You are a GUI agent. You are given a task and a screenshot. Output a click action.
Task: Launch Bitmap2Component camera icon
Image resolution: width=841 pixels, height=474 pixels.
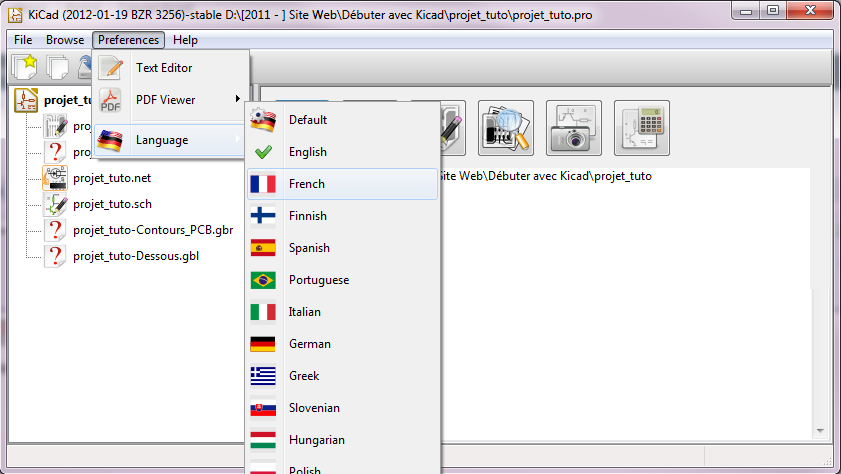574,128
